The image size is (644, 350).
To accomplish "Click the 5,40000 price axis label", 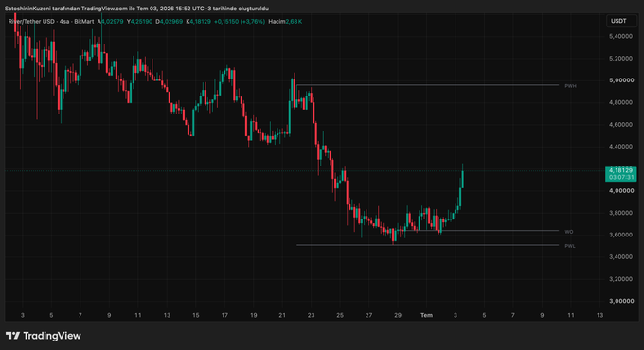I will click(x=620, y=37).
